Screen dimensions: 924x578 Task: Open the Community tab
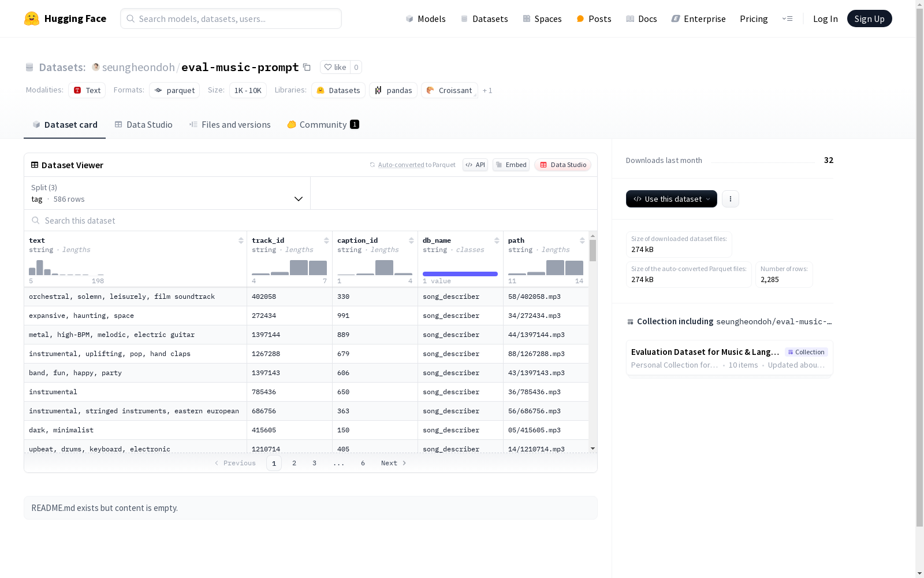click(323, 124)
